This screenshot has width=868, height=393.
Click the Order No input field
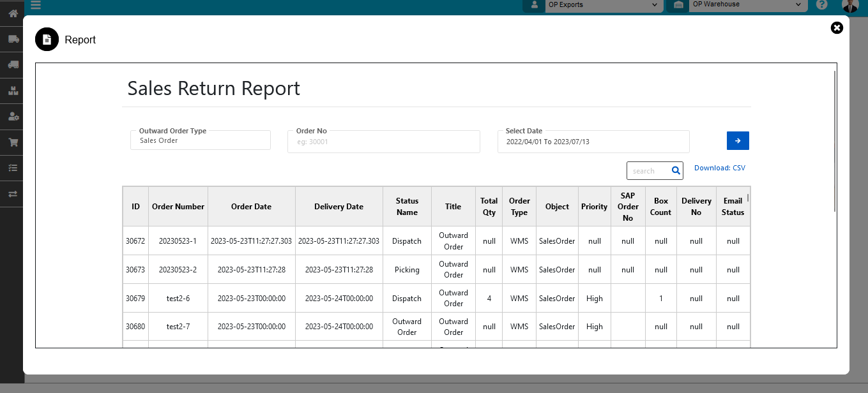[x=383, y=142]
